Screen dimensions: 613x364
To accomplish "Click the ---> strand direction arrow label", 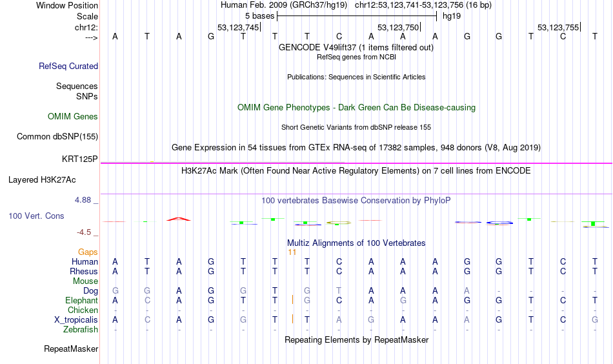I will [x=92, y=37].
